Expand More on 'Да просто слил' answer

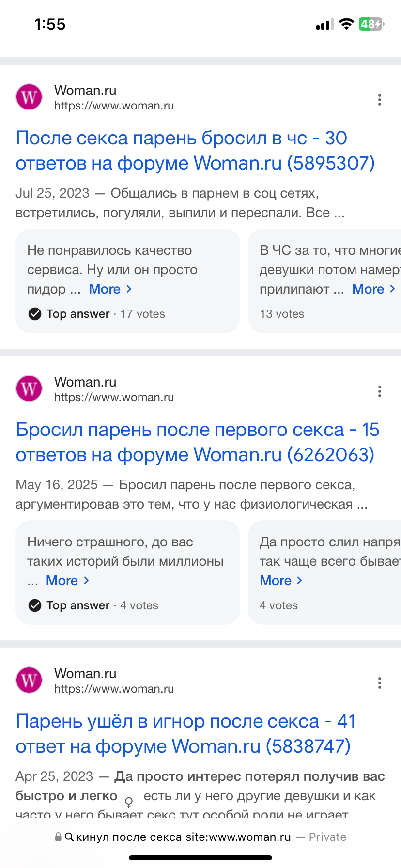281,581
